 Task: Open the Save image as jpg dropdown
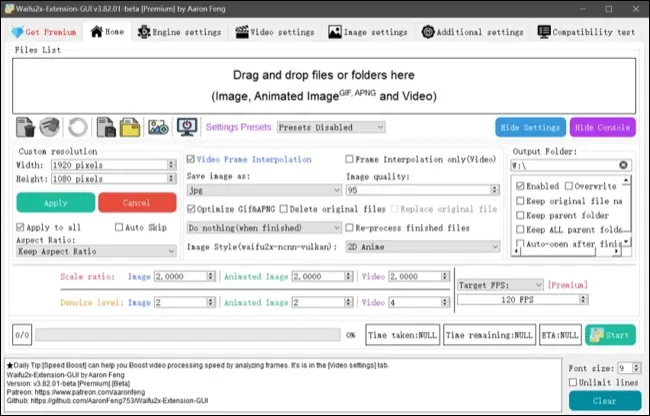point(264,190)
